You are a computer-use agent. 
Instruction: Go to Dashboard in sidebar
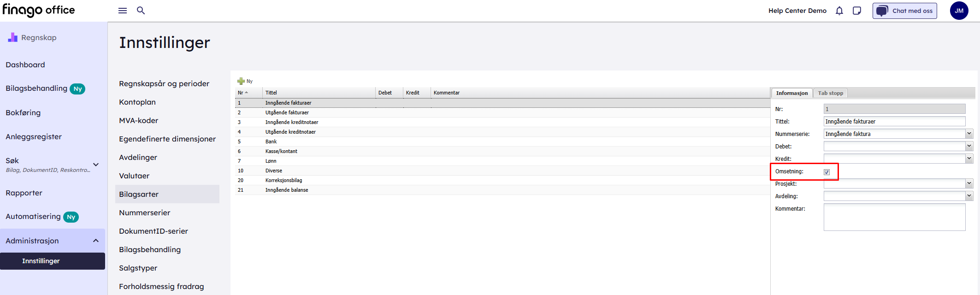coord(25,65)
